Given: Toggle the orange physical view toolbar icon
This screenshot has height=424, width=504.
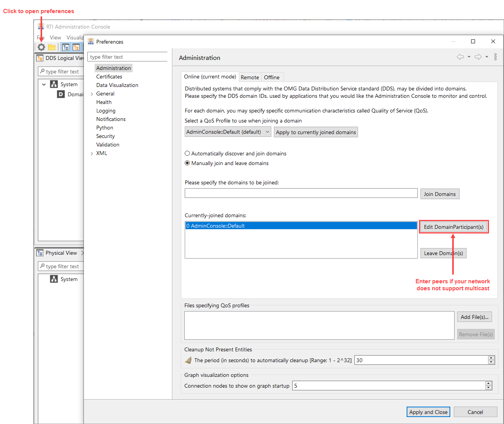Looking at the screenshot, I should pyautogui.click(x=76, y=47).
